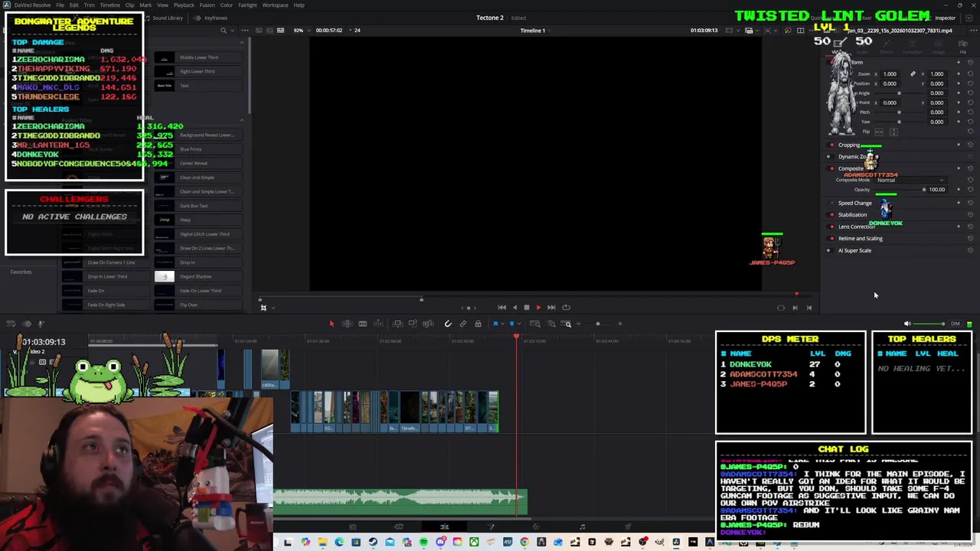Adjust the Opacity slider handle
Screen dimensions: 980x551
[x=924, y=189]
